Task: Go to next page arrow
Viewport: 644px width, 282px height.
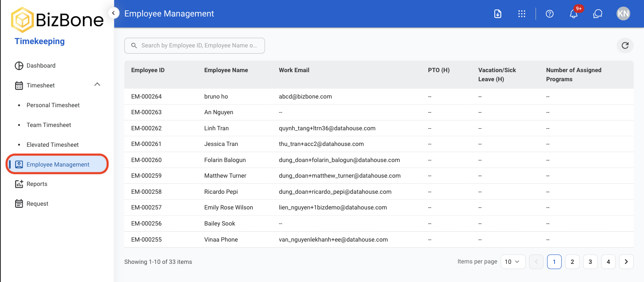Action: pos(627,262)
